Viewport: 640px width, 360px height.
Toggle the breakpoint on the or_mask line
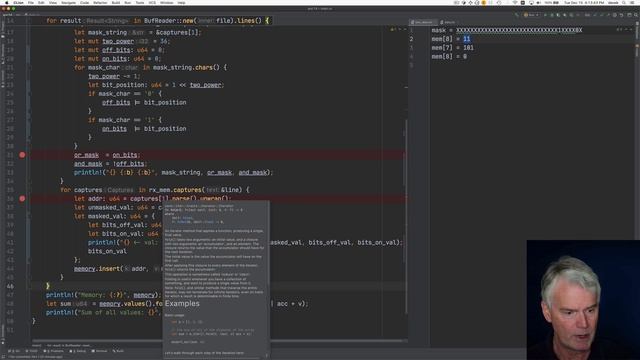click(22, 155)
